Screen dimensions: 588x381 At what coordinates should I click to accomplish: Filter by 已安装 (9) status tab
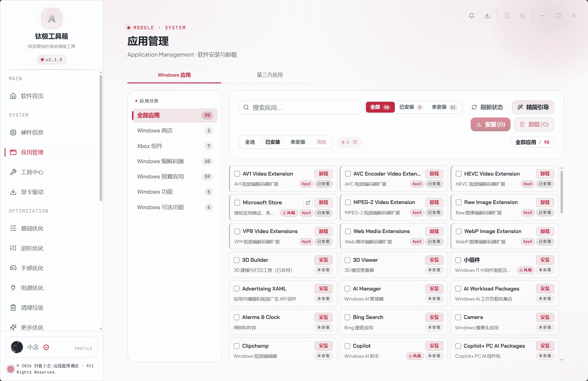pyautogui.click(x=411, y=107)
